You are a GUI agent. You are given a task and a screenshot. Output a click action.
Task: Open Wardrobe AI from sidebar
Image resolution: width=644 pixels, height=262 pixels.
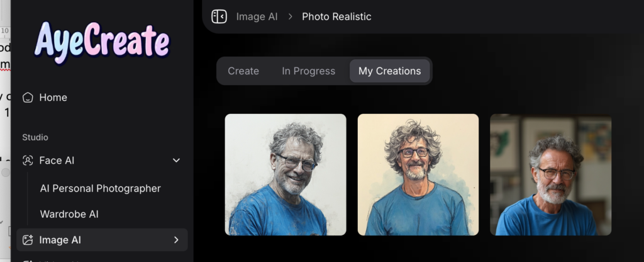coord(69,214)
